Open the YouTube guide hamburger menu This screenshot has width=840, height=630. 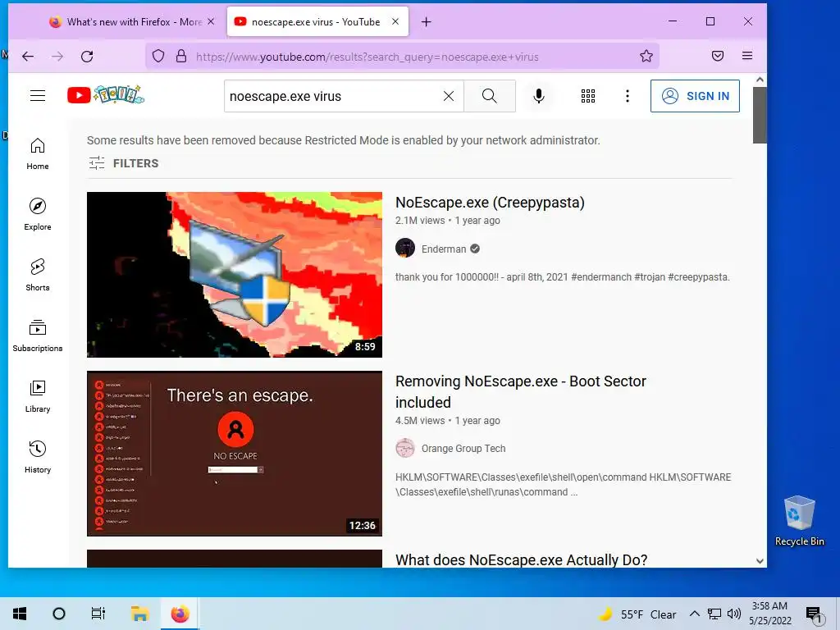tap(38, 96)
